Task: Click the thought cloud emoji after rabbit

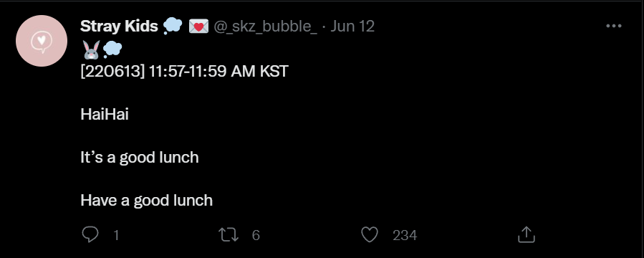Action: (112, 49)
